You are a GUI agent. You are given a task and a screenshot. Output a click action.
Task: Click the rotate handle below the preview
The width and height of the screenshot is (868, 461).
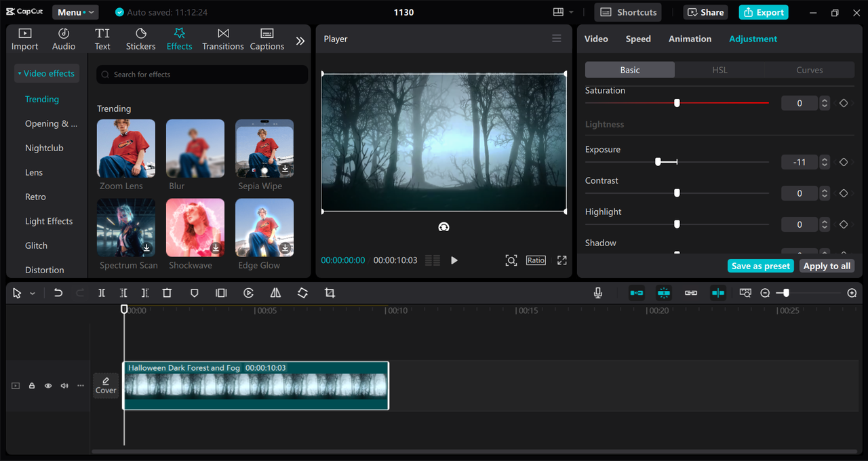443,227
